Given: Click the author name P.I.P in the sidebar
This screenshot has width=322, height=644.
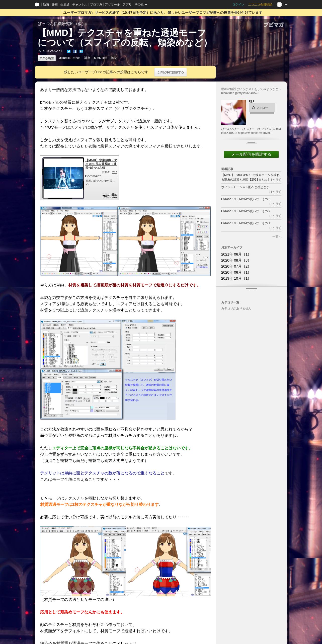Looking at the screenshot, I should coord(252,102).
